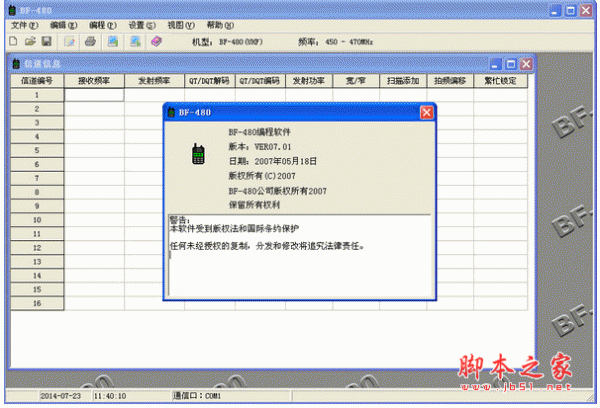Click the 通信口: COM1 status bar entry

tap(197, 396)
